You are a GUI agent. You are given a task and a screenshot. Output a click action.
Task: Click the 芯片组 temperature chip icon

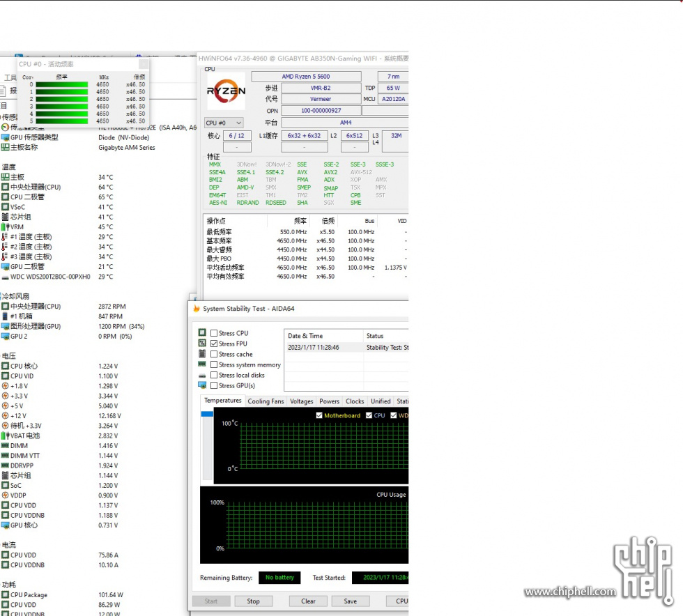[x=6, y=217]
